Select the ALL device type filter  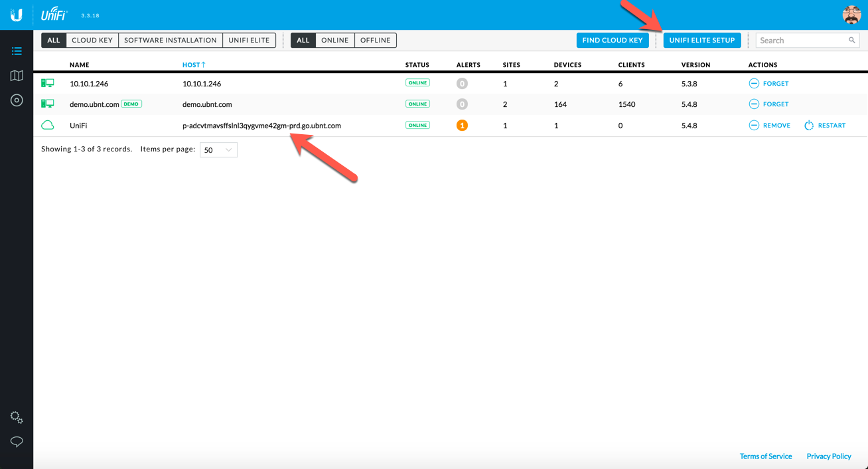pos(54,41)
